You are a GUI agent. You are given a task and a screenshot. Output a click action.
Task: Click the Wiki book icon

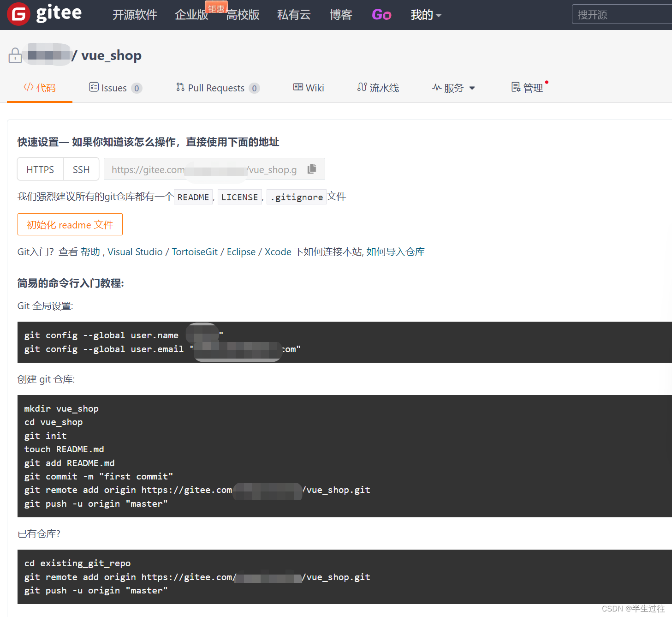298,87
